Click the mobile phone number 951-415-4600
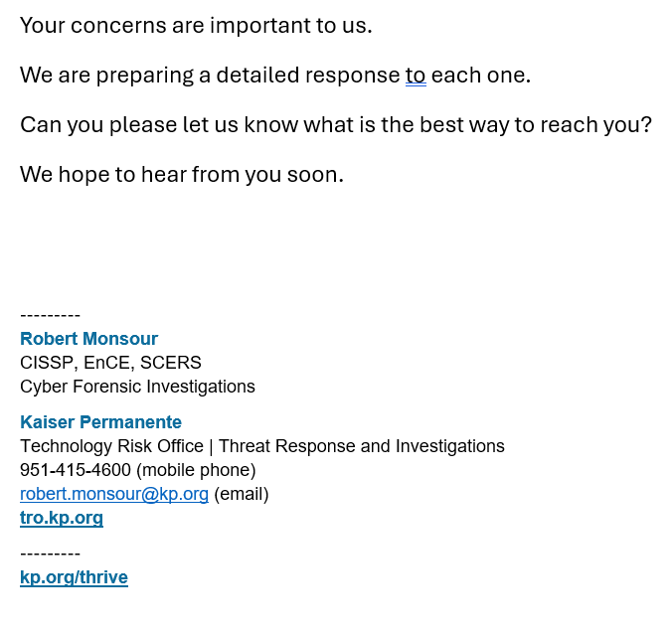Screen dimensions: 672x634 click(x=76, y=470)
